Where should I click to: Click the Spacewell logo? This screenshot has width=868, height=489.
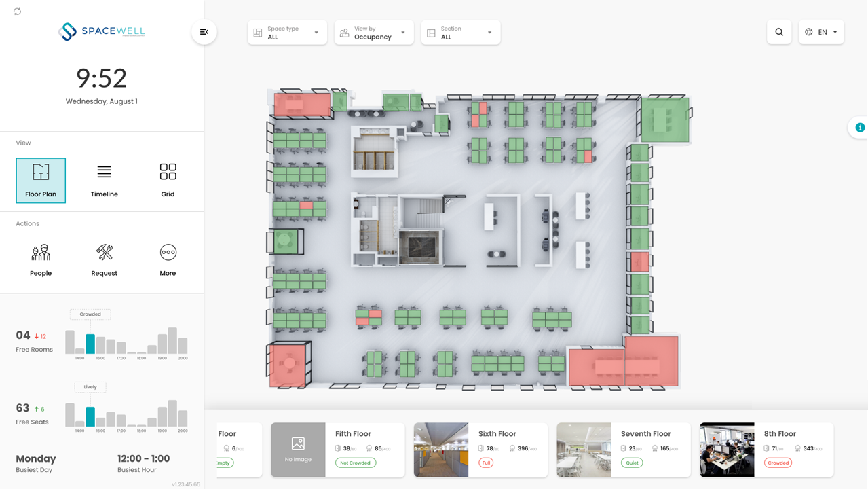click(102, 31)
